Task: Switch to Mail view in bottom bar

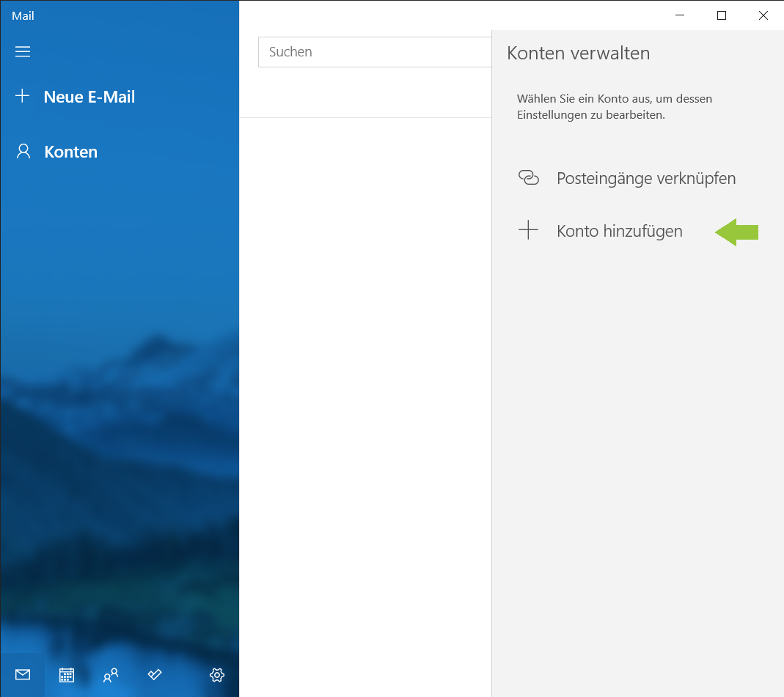Action: tap(23, 674)
